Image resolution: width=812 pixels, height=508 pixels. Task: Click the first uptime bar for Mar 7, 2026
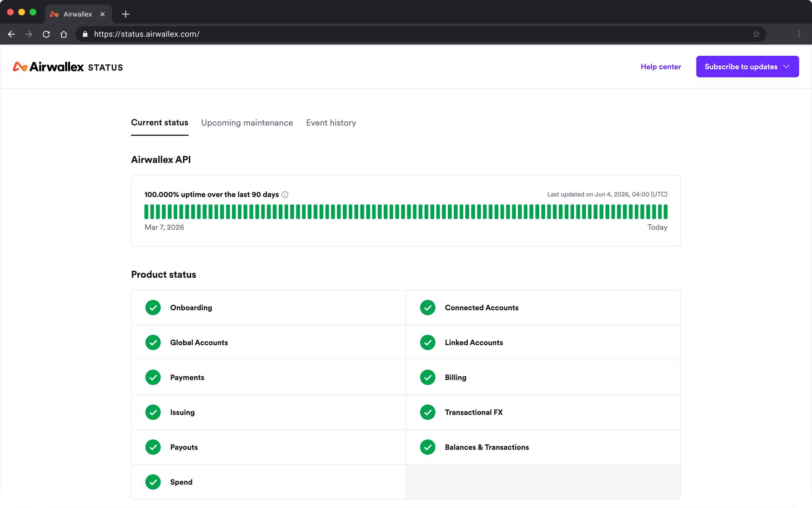point(146,212)
